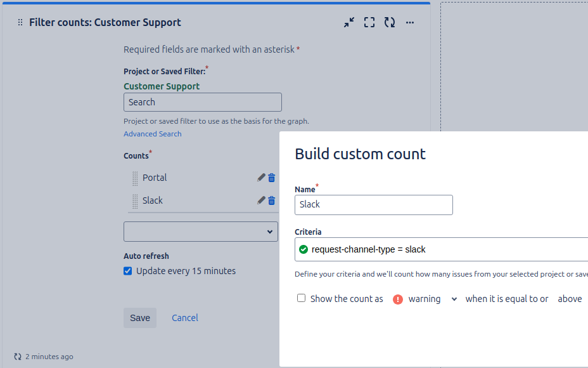The height and width of the screenshot is (368, 588).
Task: Click the green criteria valid checkmark
Action: click(304, 249)
